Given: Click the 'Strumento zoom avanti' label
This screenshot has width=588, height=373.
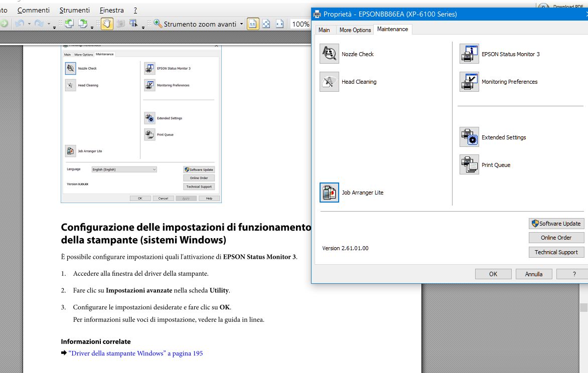Looking at the screenshot, I should [200, 24].
